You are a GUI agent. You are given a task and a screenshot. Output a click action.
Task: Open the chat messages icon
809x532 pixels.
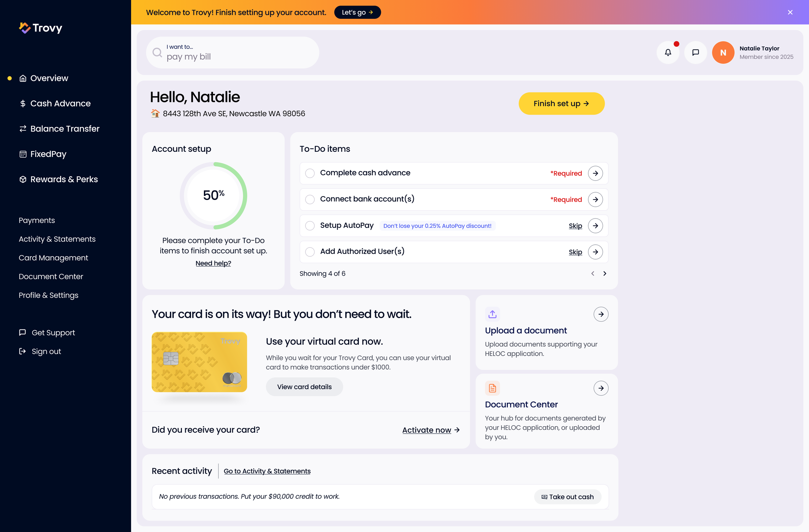pos(695,52)
